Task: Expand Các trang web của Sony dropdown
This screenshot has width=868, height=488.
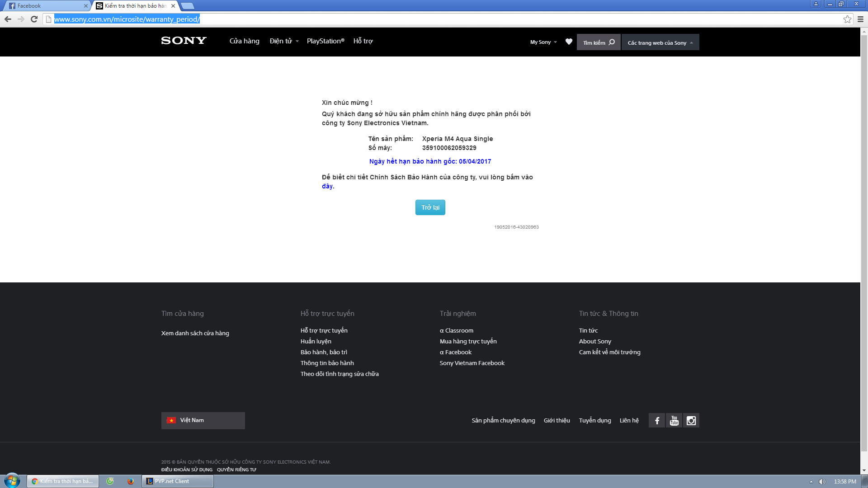Action: tap(660, 42)
